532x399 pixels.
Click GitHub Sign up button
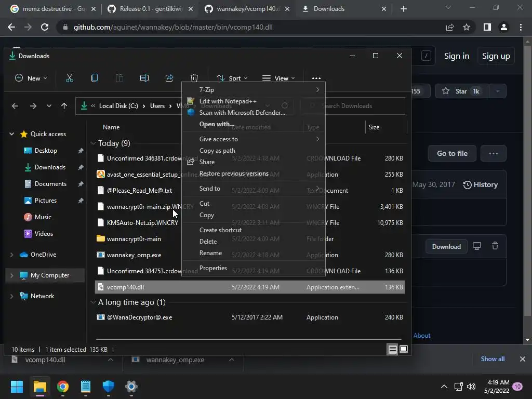(496, 56)
